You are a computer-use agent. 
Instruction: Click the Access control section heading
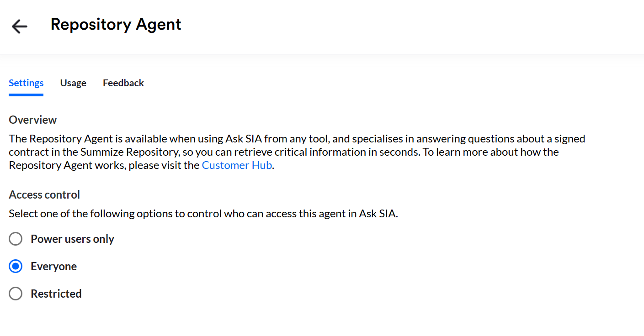click(44, 195)
